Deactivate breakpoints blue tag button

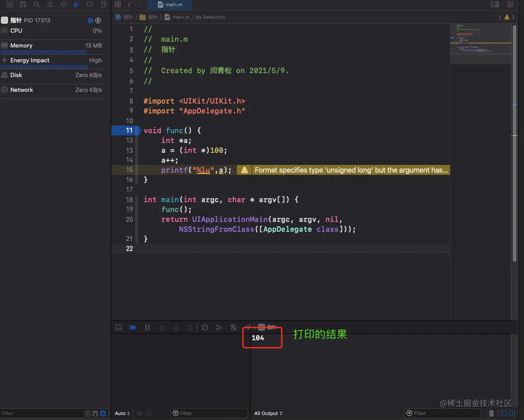coord(133,328)
